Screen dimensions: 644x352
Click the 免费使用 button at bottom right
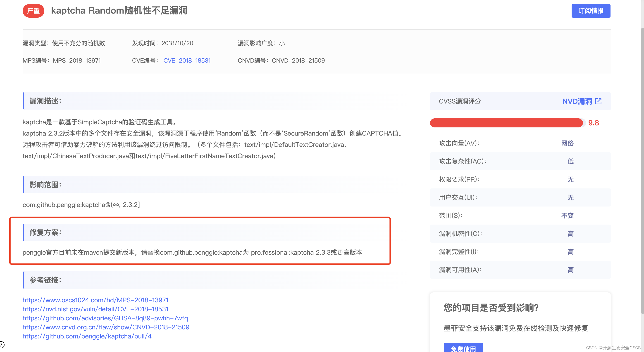click(x=463, y=349)
